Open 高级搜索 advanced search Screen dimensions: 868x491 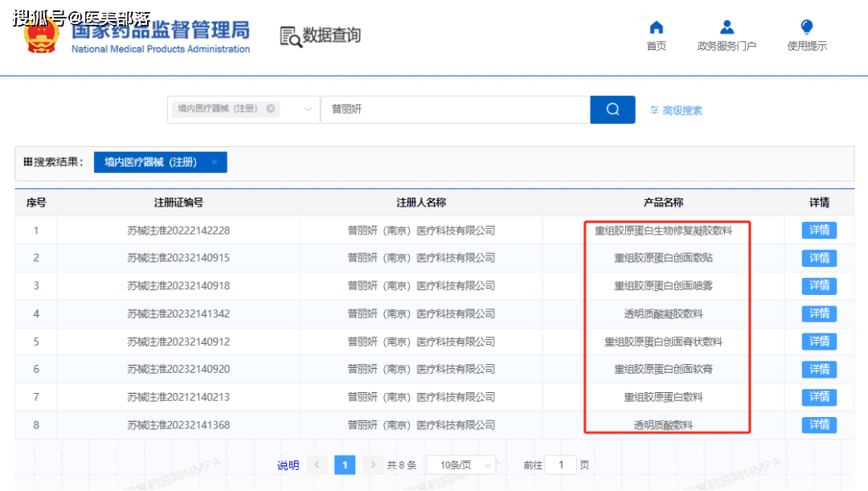pyautogui.click(x=676, y=110)
